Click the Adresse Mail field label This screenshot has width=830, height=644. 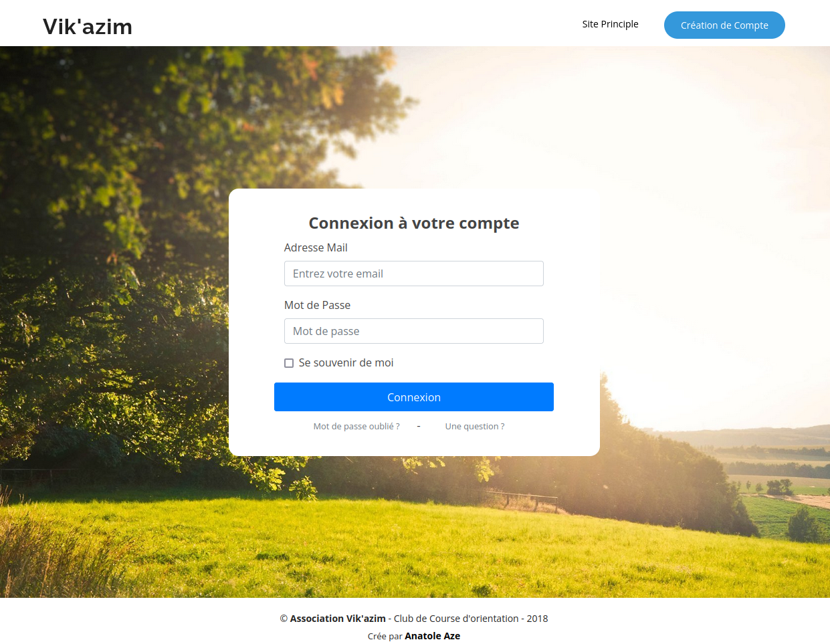(x=316, y=247)
